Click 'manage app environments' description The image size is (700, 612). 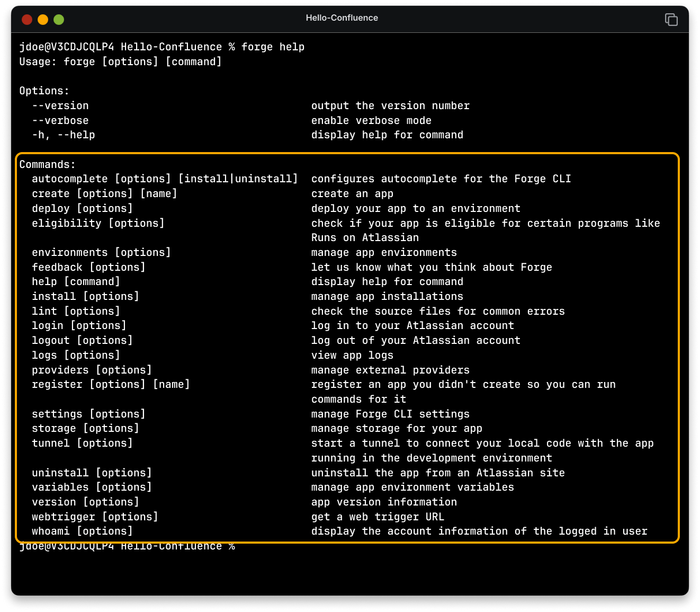tap(384, 252)
